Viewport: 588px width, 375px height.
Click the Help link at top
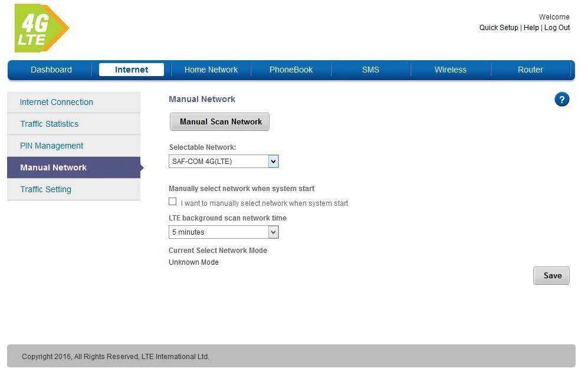click(531, 27)
